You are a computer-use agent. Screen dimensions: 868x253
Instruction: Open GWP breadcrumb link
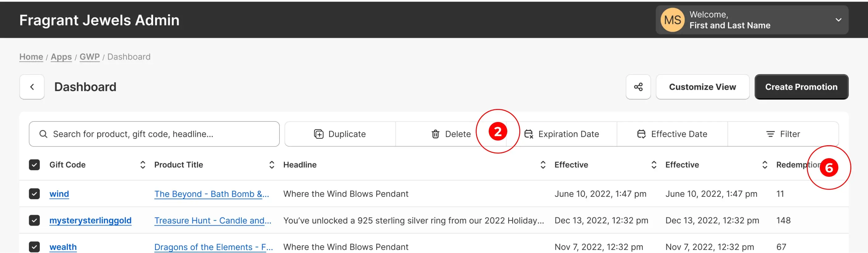coord(90,57)
